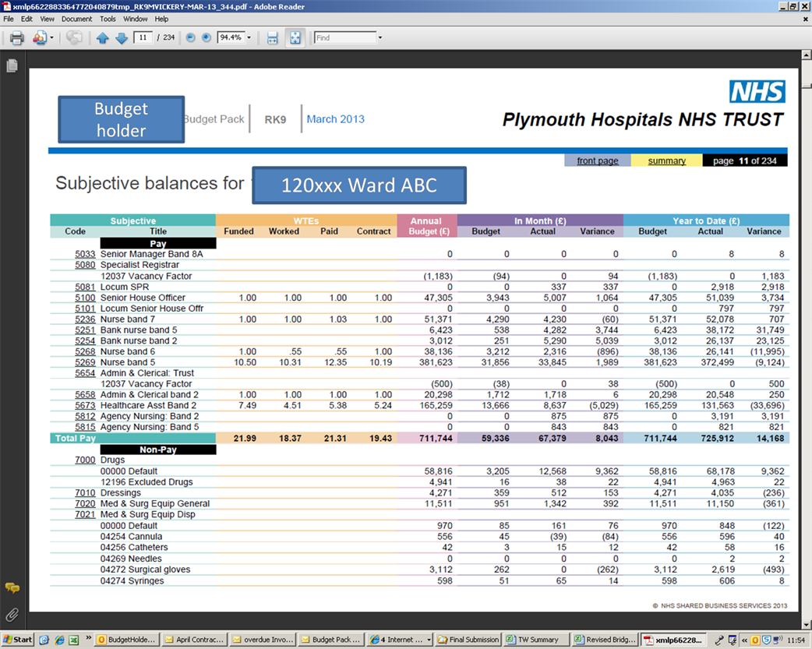Click subjective code link 5269
812x649 pixels.
(x=85, y=362)
